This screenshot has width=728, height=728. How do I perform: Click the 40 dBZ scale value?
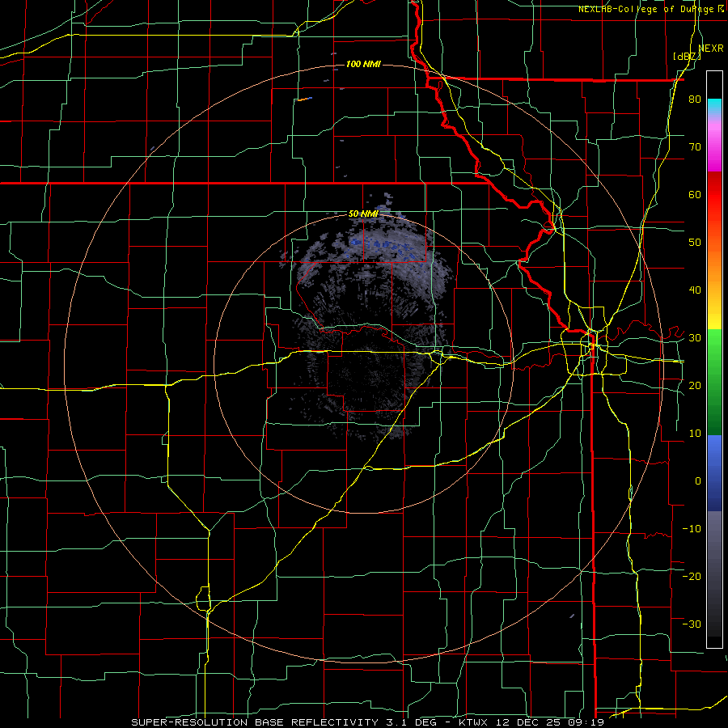click(695, 290)
